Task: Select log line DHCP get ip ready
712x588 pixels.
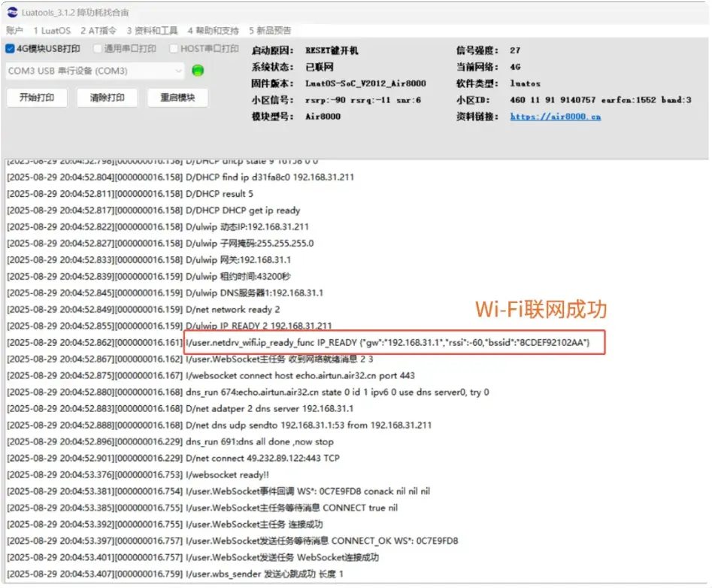Action: [153, 211]
